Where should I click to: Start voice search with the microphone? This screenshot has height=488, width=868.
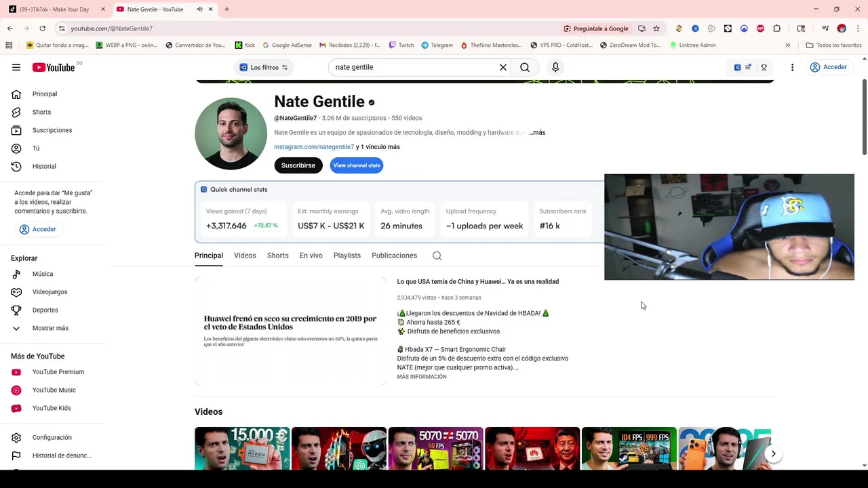pyautogui.click(x=555, y=67)
